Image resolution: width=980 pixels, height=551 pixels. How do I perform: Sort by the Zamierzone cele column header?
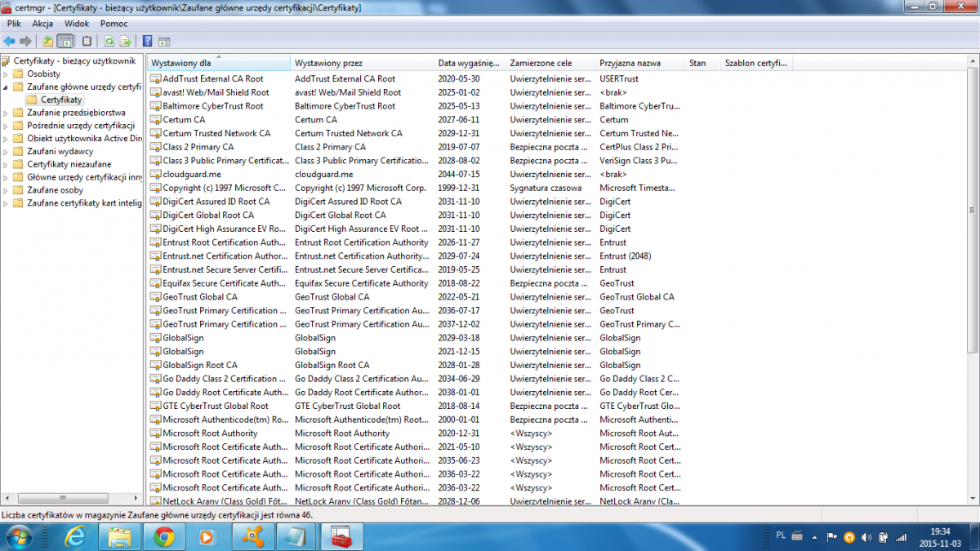click(x=550, y=63)
